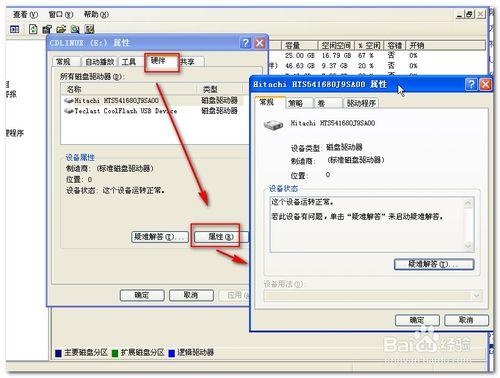
Task: Sort drives by 名称 column header
Action: coord(129,89)
